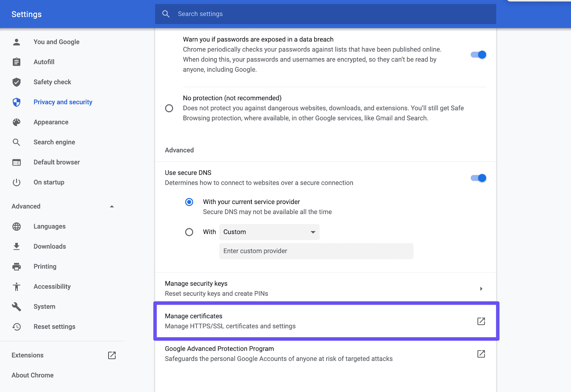
Task: Open the Custom DNS provider dropdown
Action: (x=269, y=232)
